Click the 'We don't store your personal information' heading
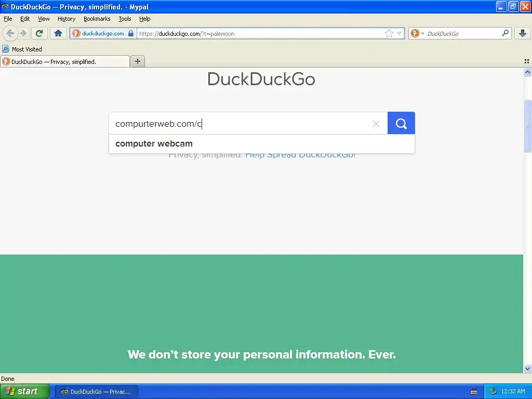 [262, 354]
